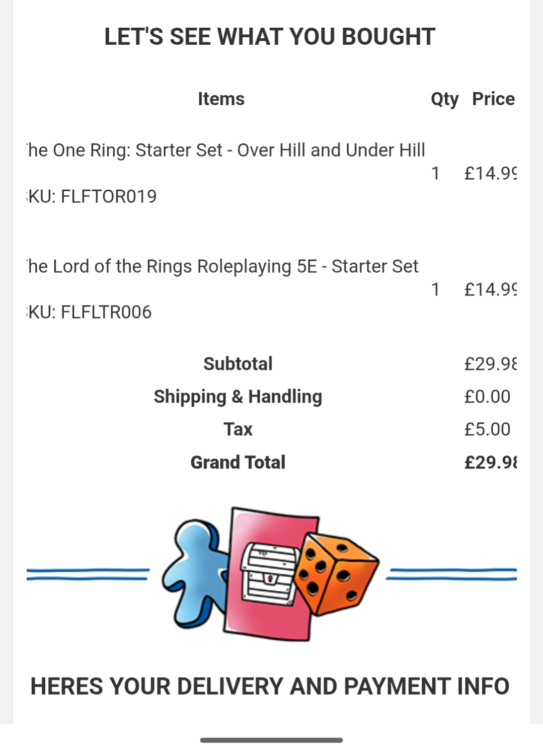543x756 pixels.
Task: Tap the bold Grand Total amount
Action: (490, 462)
